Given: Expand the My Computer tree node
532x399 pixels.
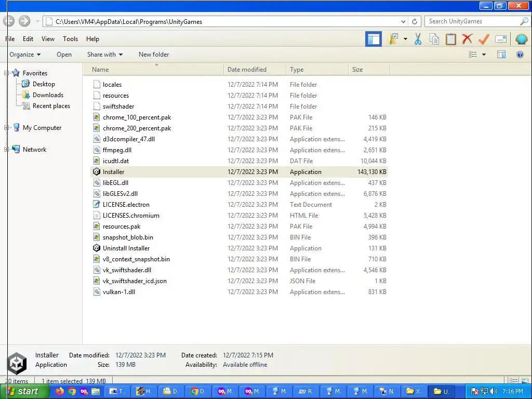Looking at the screenshot, I should click(x=6, y=128).
